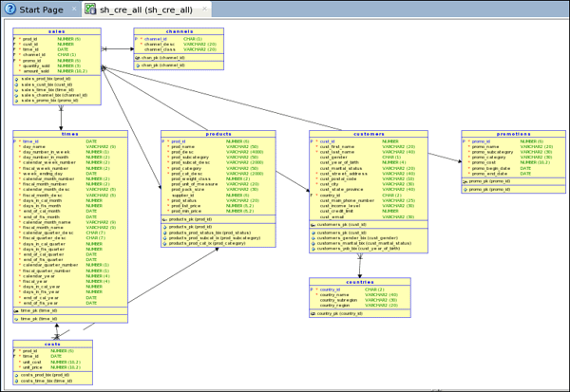
Task: Click the sh_cre_all diagram tab icon
Action: (90, 9)
